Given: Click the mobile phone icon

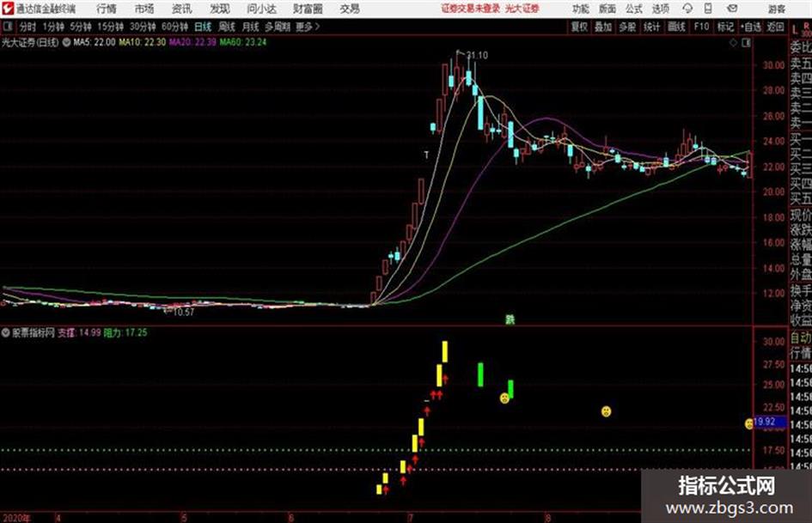Looking at the screenshot, I should coord(708,9).
